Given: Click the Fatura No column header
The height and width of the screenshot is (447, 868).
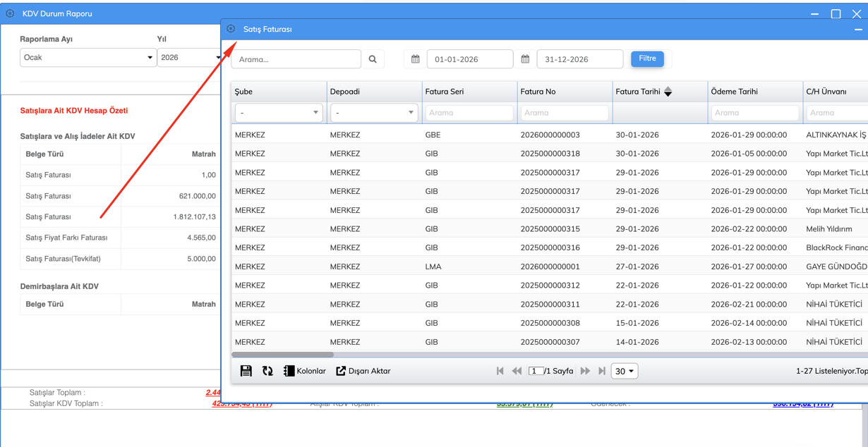Looking at the screenshot, I should (x=538, y=92).
